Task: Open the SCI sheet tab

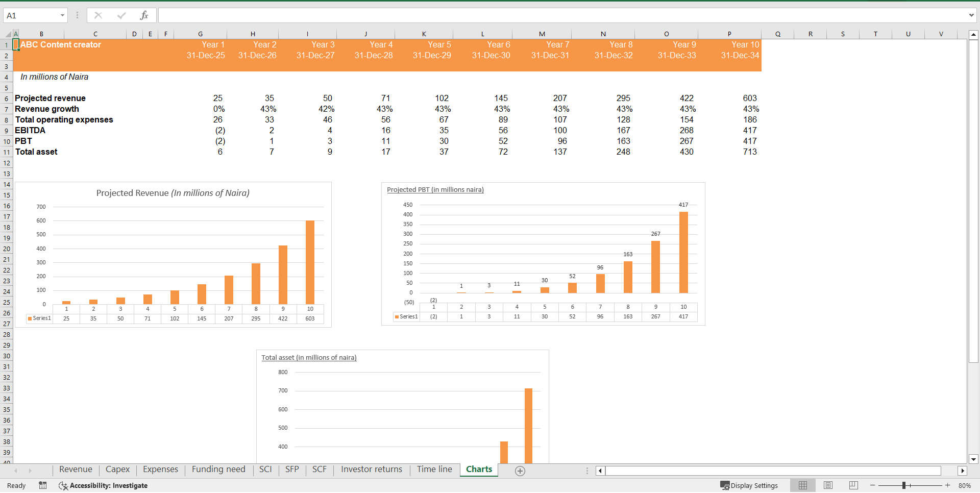Action: pos(265,470)
